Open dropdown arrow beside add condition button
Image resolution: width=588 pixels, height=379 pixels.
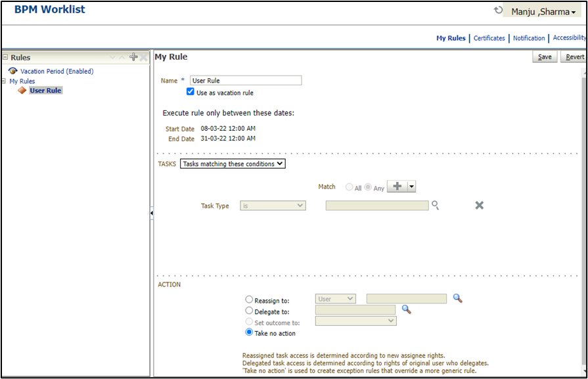412,187
